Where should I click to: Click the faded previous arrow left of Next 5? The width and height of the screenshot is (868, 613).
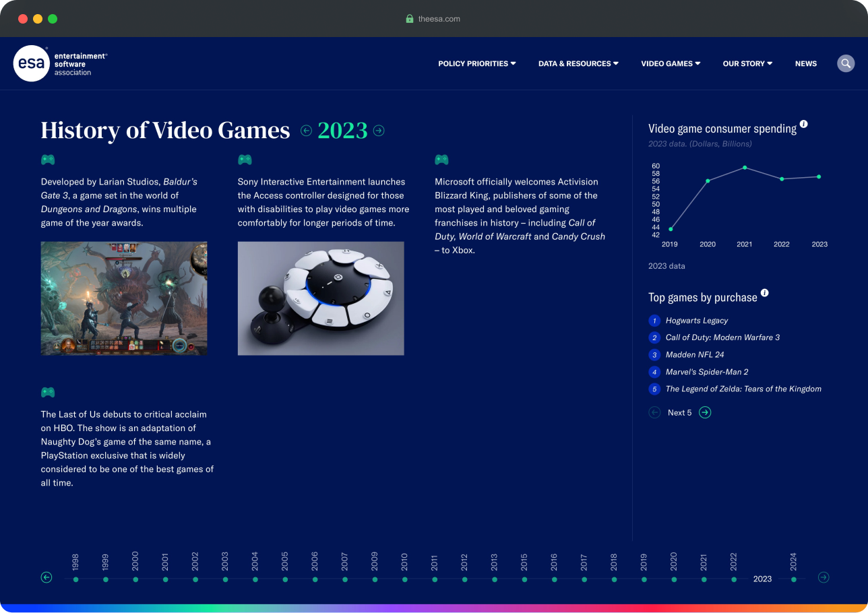(x=654, y=412)
